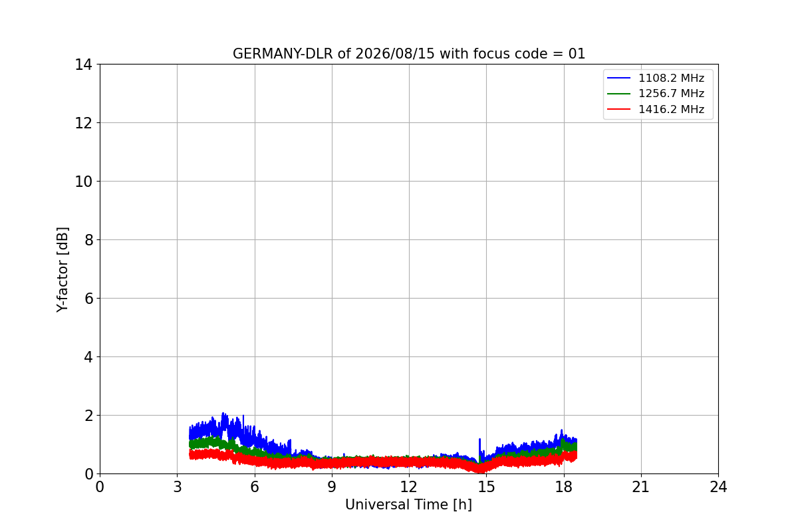Click the blue spike near 15 hours

[x=479, y=446]
